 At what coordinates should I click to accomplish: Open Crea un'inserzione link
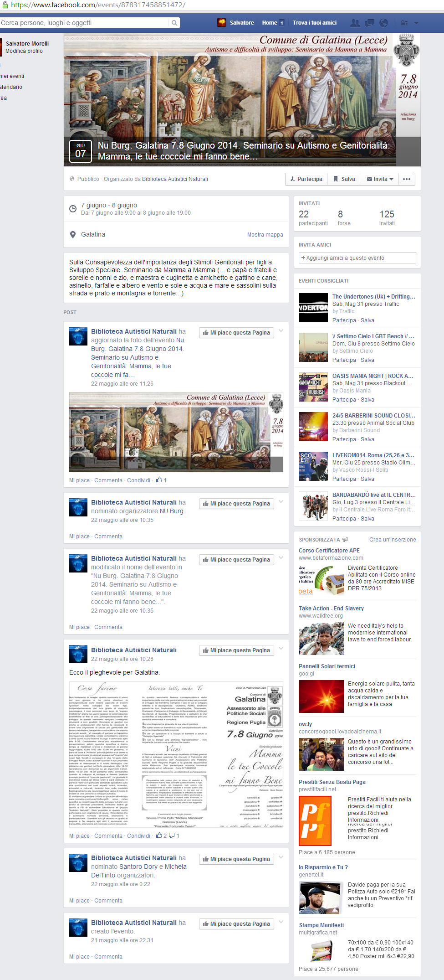pyautogui.click(x=393, y=540)
